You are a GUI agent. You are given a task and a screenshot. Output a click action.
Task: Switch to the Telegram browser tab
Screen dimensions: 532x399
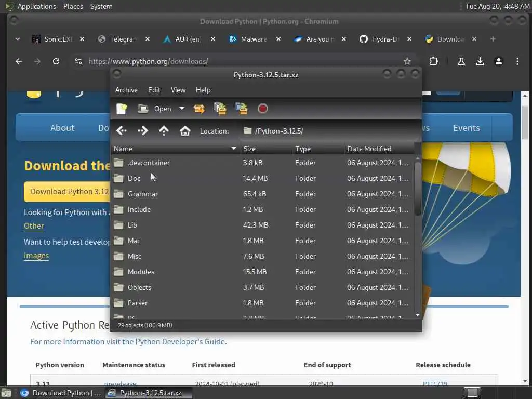[123, 39]
